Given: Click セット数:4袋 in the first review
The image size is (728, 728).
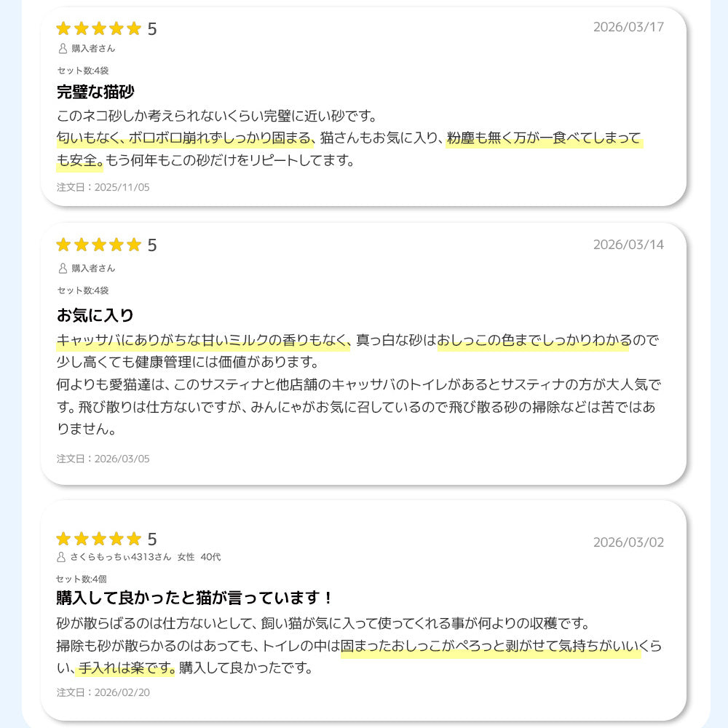Looking at the screenshot, I should point(83,71).
